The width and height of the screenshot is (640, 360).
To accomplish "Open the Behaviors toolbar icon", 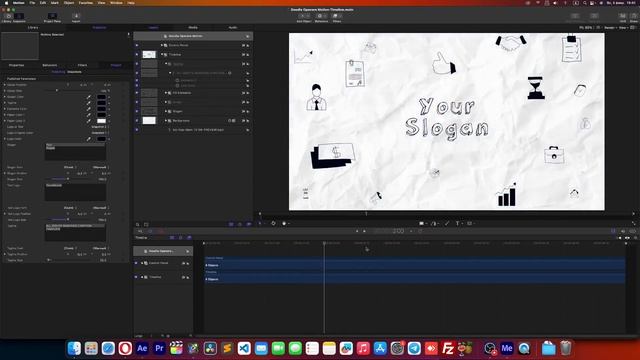I will (x=321, y=16).
